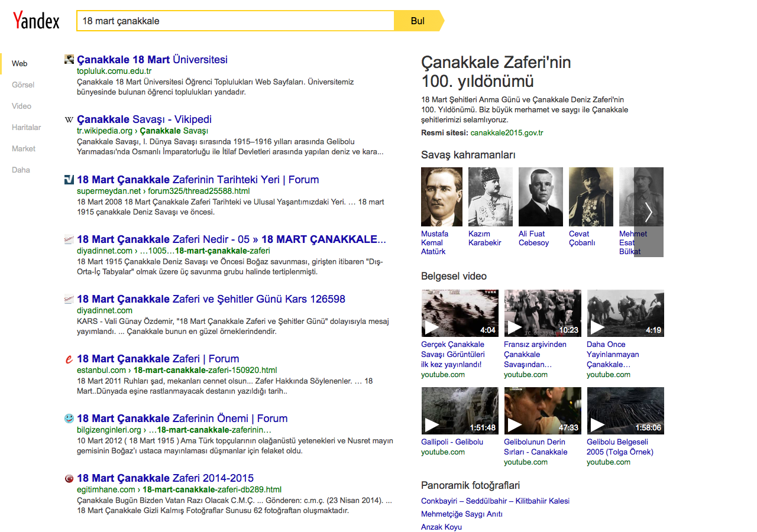Open 18 Mart Çanakkale Zaferi 2014-2015 result
This screenshot has height=532, width=757.
tap(165, 478)
